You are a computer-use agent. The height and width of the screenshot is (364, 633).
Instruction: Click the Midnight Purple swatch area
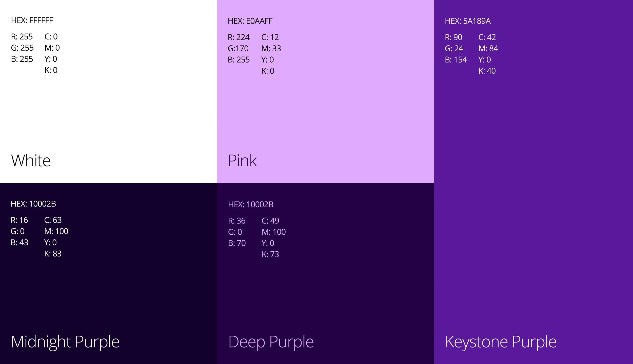coord(109,291)
